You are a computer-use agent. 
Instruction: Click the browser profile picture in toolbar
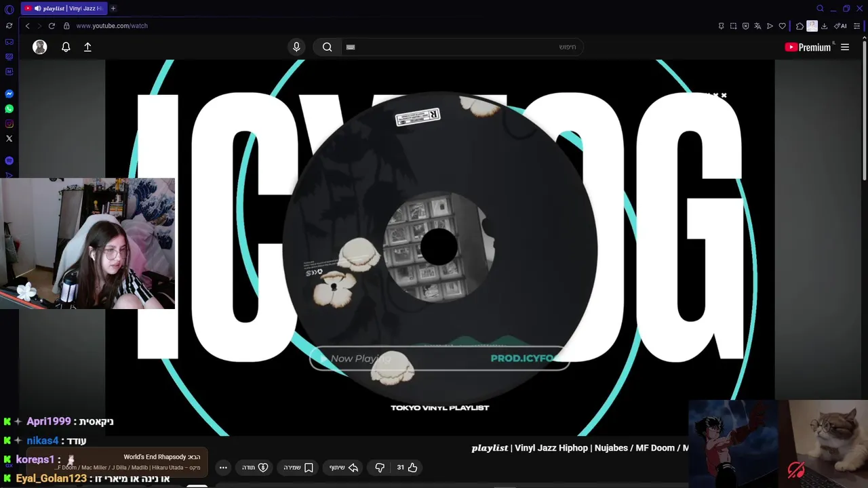pos(812,26)
